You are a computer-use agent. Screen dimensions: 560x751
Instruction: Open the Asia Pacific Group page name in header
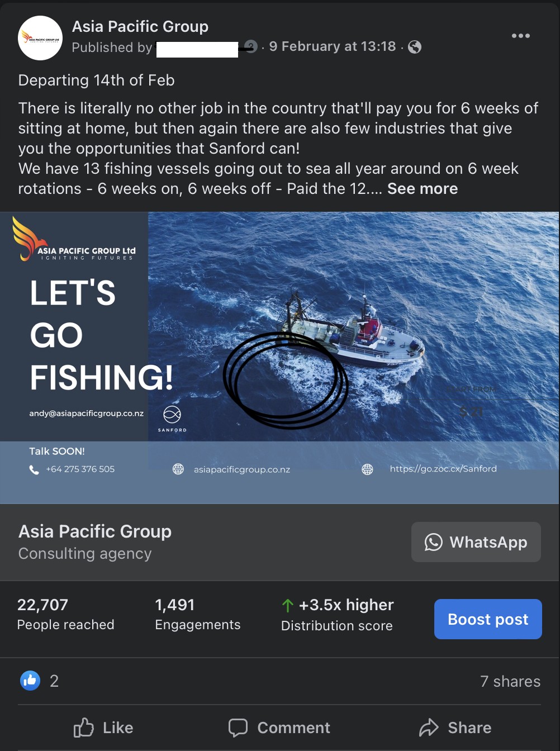[140, 26]
